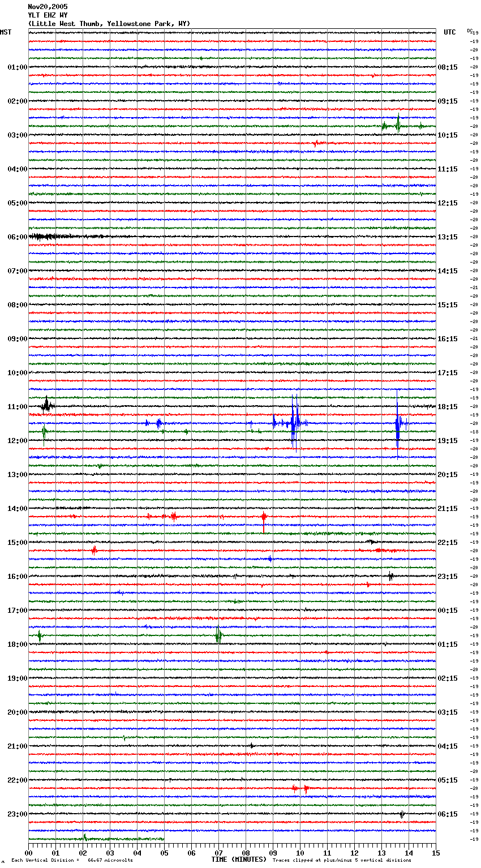Click the minute 00 axis tick label
The width and height of the screenshot is (481, 868).
(28, 853)
